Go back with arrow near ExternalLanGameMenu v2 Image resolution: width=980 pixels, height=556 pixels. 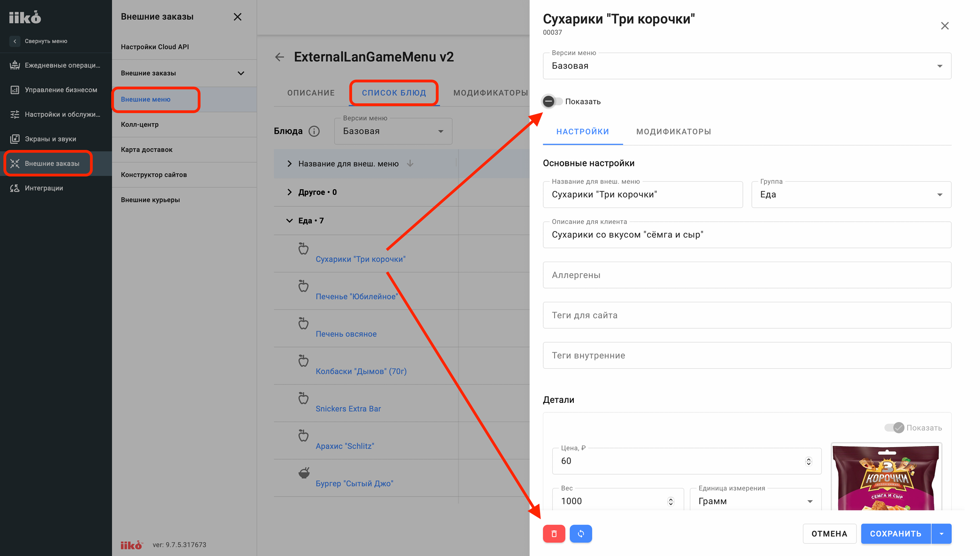click(280, 57)
